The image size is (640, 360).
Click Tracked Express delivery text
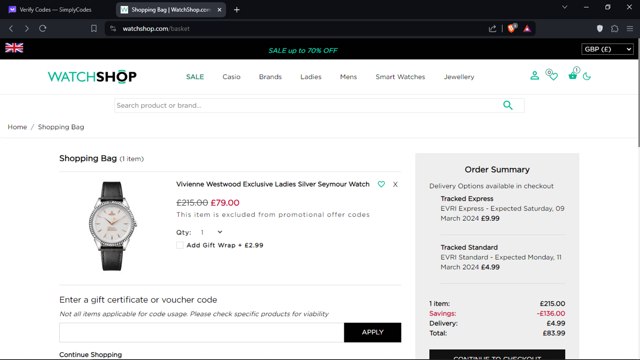click(x=467, y=199)
